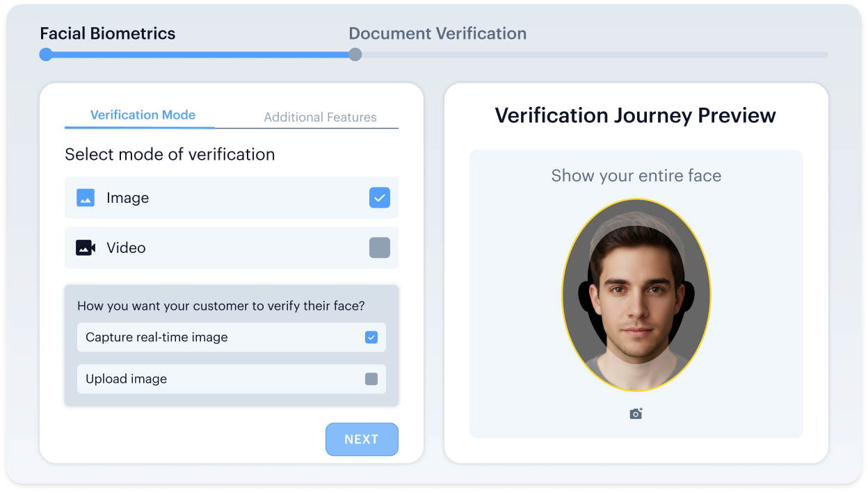This screenshot has height=492, width=868.
Task: Select the Video mode row
Action: tap(232, 247)
